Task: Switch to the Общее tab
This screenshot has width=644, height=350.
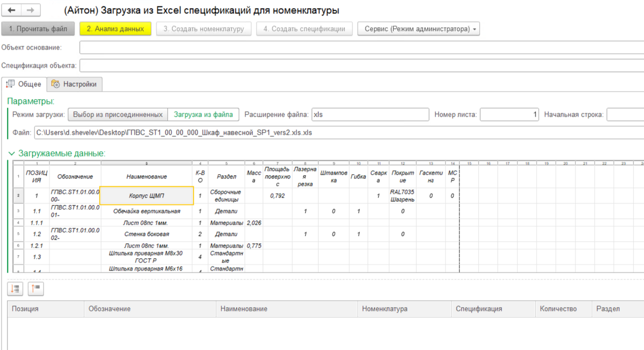Action: pyautogui.click(x=24, y=84)
